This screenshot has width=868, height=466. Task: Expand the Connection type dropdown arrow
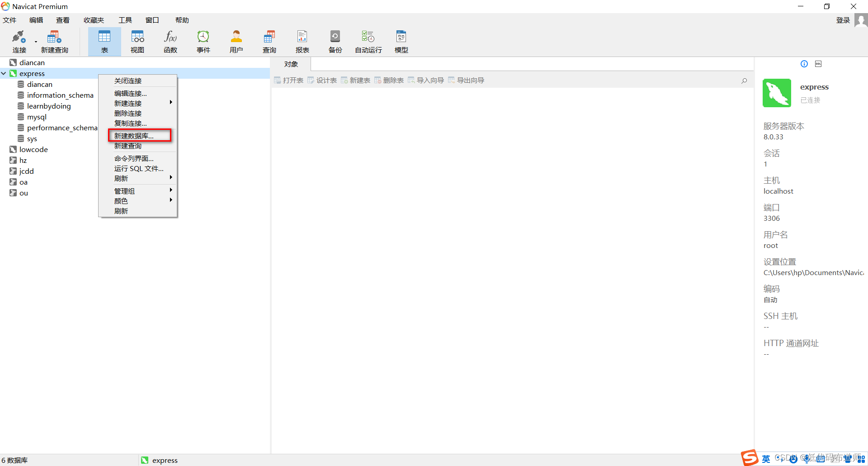(x=36, y=42)
